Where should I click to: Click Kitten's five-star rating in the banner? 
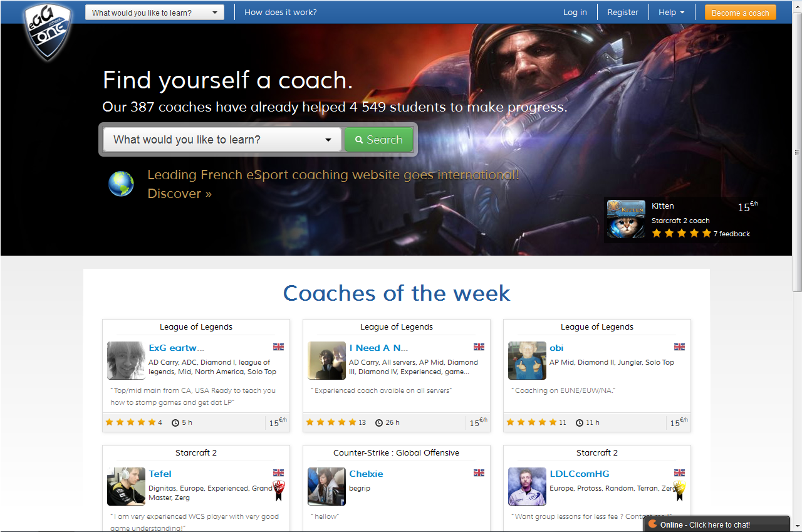[x=681, y=233]
